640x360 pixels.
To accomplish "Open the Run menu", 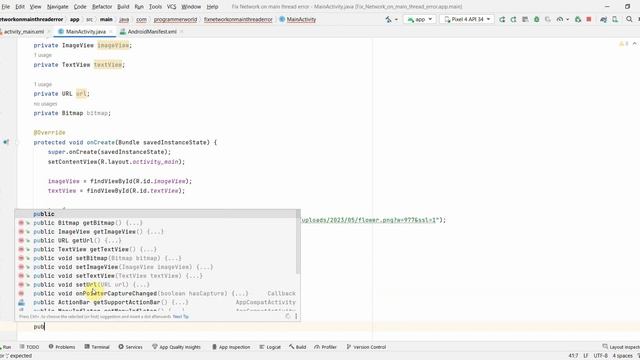I will [139, 7].
